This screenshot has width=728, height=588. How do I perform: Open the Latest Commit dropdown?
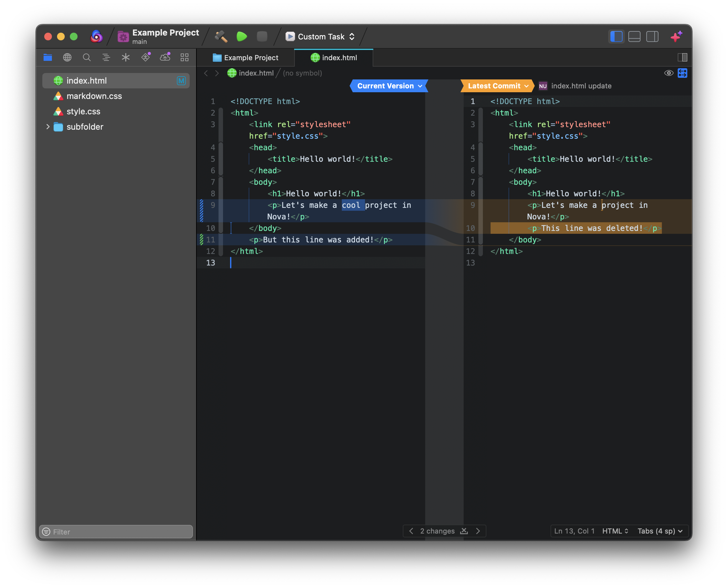[498, 86]
